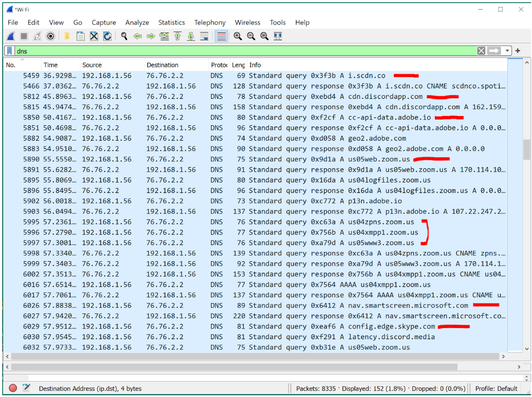This screenshot has height=397, width=532.
Task: Open capture options gear icon
Action: (51, 36)
